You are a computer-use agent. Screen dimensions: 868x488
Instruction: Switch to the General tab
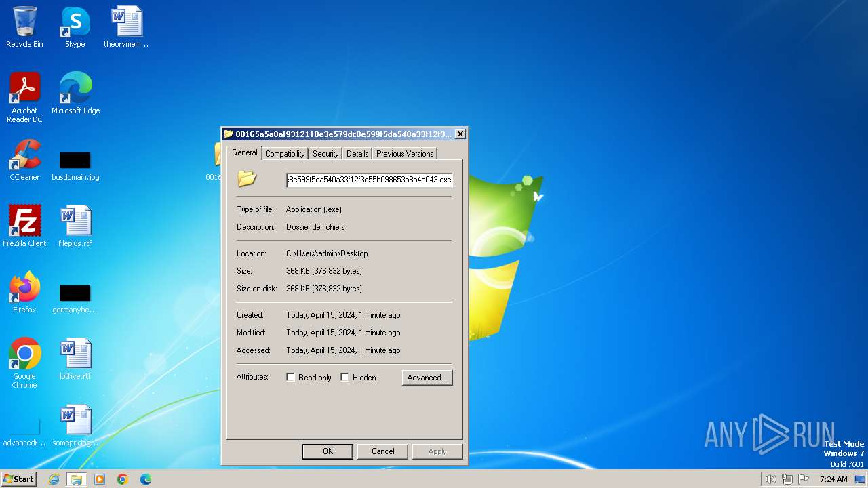[x=244, y=152]
